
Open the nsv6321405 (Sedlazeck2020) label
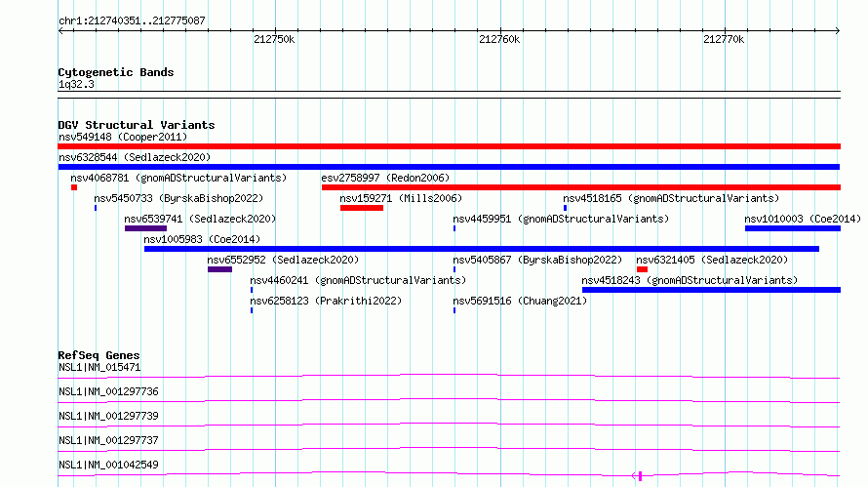(712, 260)
